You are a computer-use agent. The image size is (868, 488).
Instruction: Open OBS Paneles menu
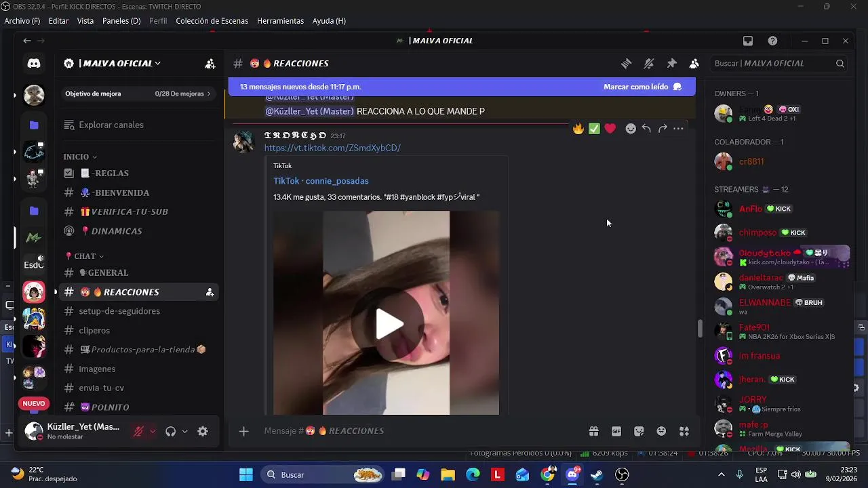[121, 21]
